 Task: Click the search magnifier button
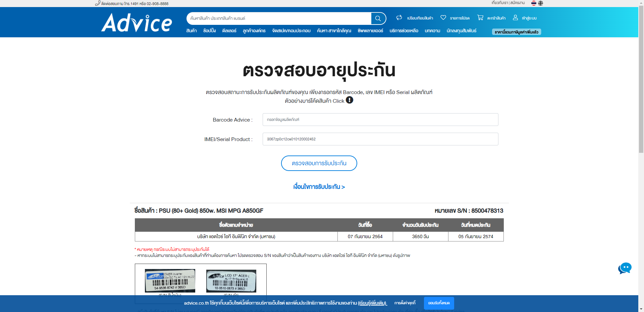point(378,18)
